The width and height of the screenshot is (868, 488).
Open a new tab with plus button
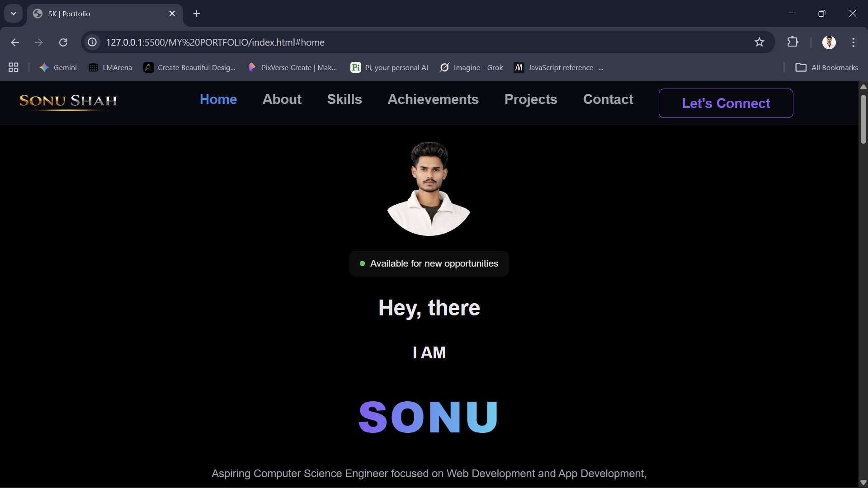[197, 14]
